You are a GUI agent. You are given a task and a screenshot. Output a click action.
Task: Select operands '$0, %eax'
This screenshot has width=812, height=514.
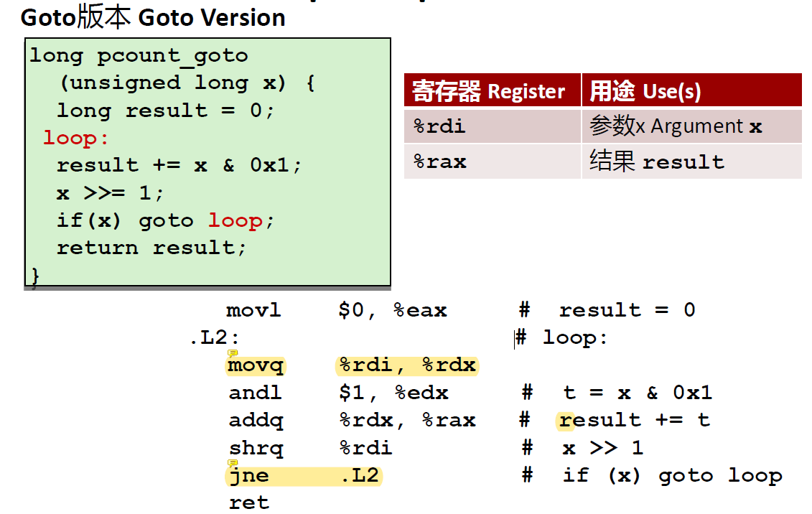(x=393, y=311)
